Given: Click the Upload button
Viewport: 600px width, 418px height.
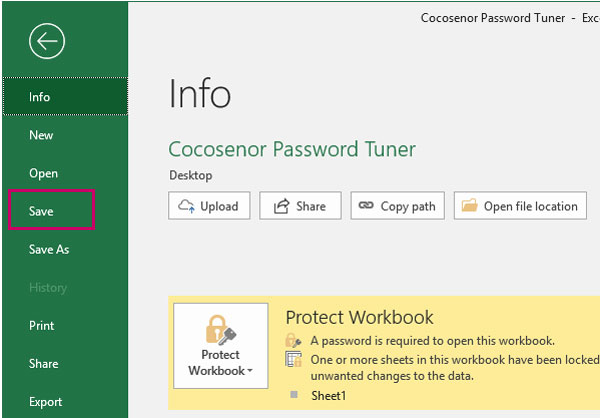Looking at the screenshot, I should (x=209, y=206).
